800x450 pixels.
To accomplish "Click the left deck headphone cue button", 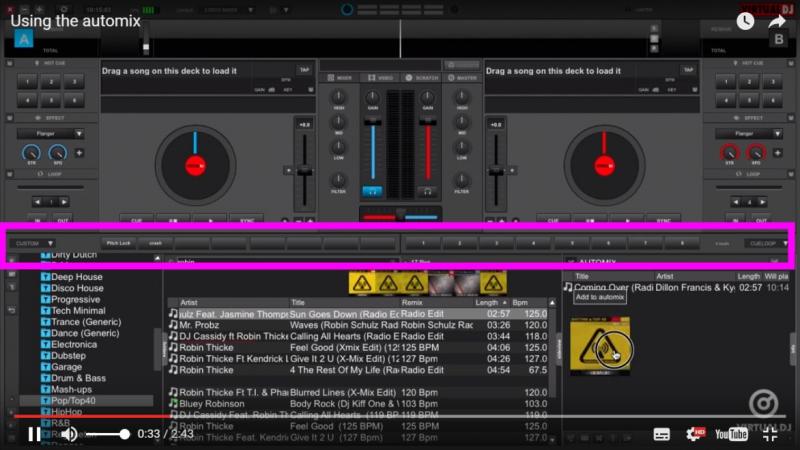I will 372,190.
